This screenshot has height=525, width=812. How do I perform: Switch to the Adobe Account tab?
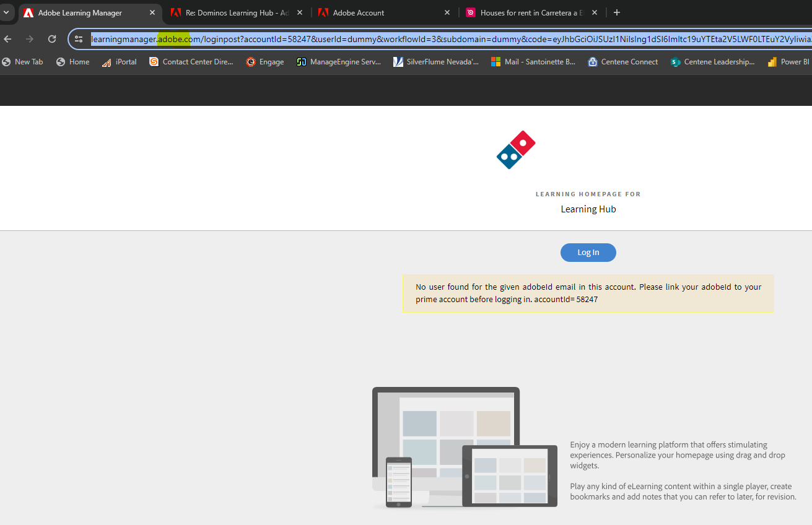[372, 12]
